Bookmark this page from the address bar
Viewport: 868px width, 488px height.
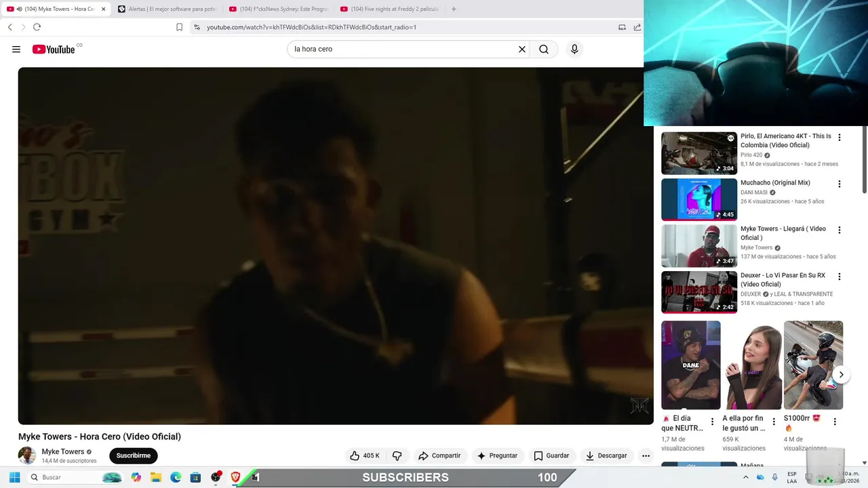coord(179,27)
